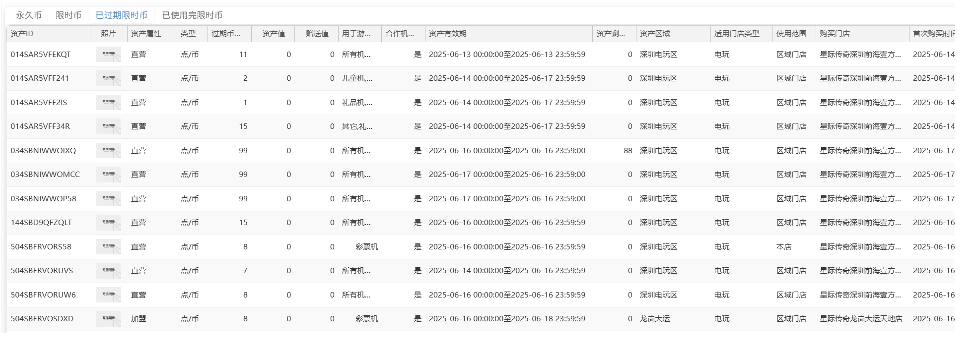Click the 资产有效期 column header
Image resolution: width=980 pixels, height=356 pixels.
point(447,34)
